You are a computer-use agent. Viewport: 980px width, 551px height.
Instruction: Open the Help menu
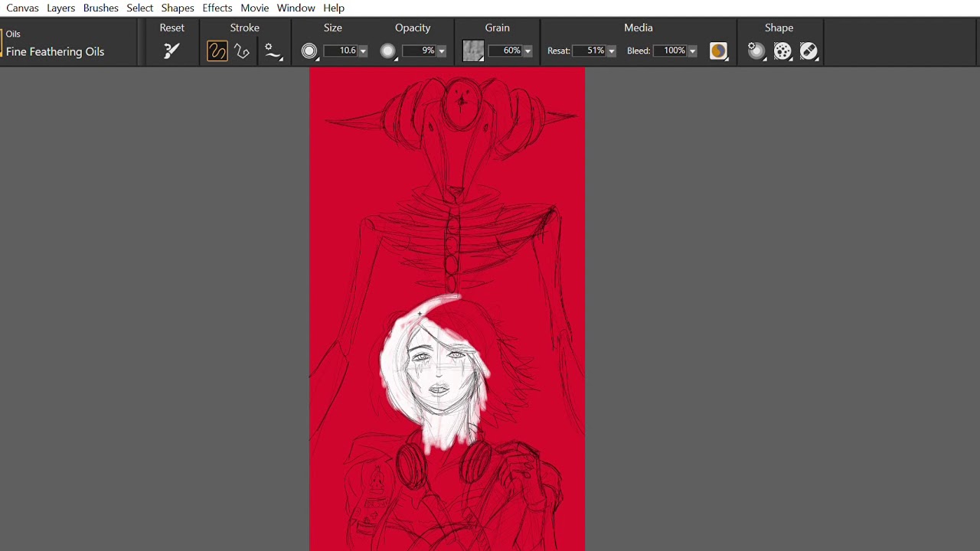click(x=334, y=8)
